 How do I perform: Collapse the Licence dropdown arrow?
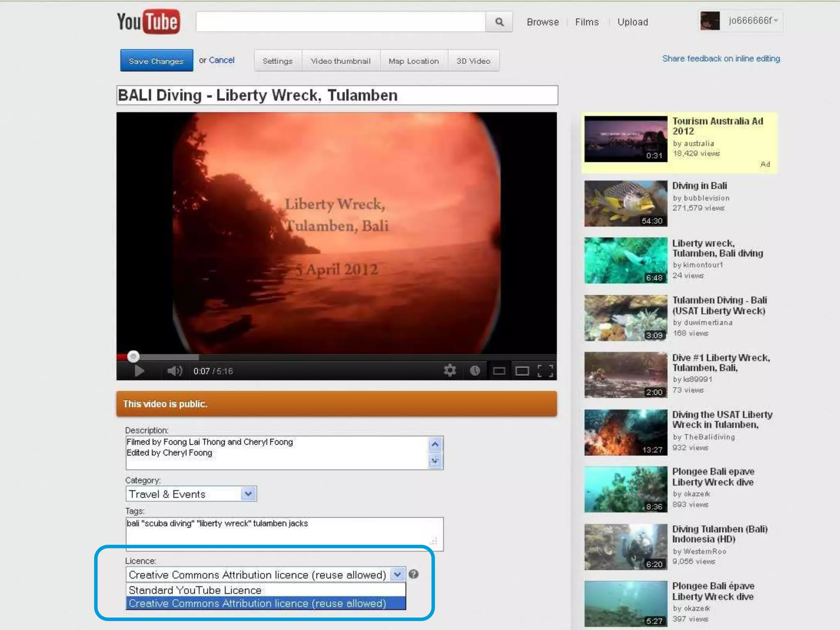397,575
